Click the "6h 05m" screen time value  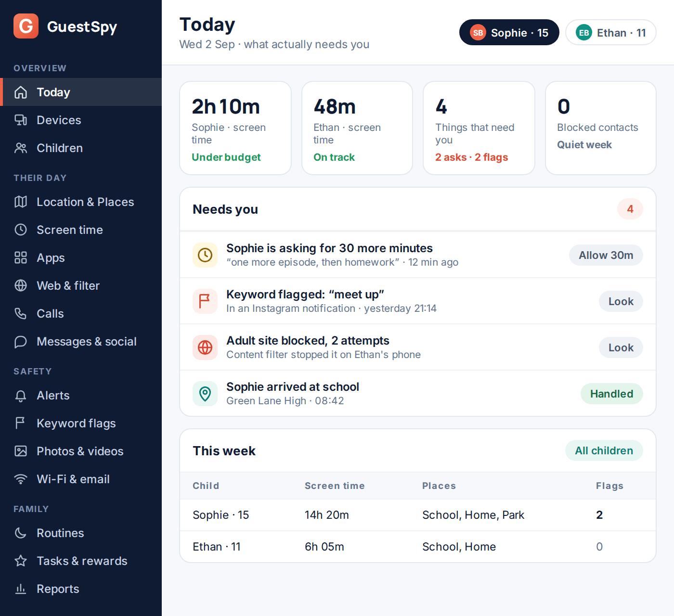(324, 547)
